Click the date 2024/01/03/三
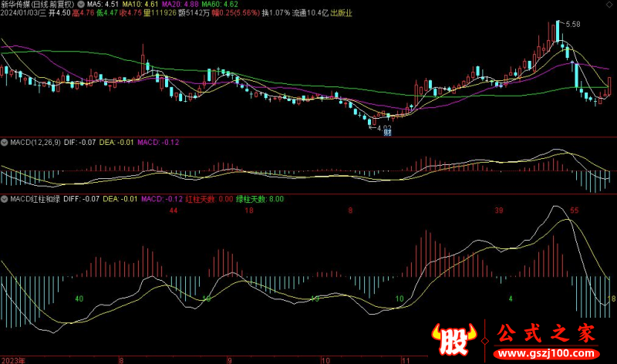 pyautogui.click(x=23, y=13)
